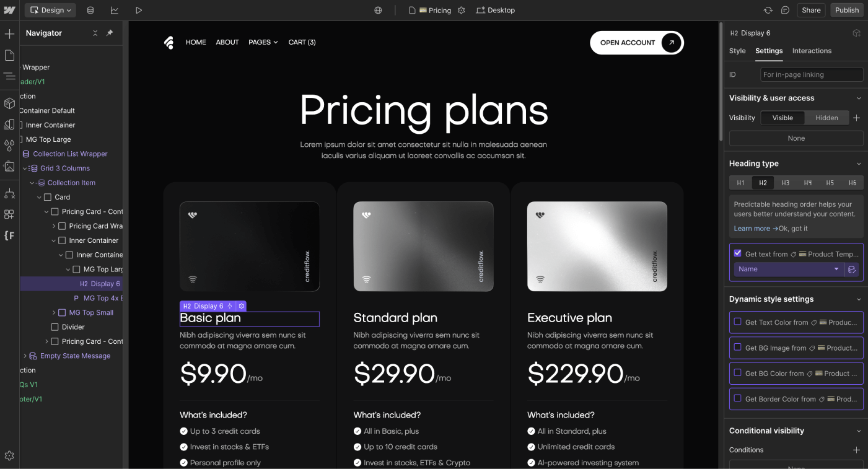The image size is (868, 469).
Task: Switch to the Style tab
Action: (737, 51)
